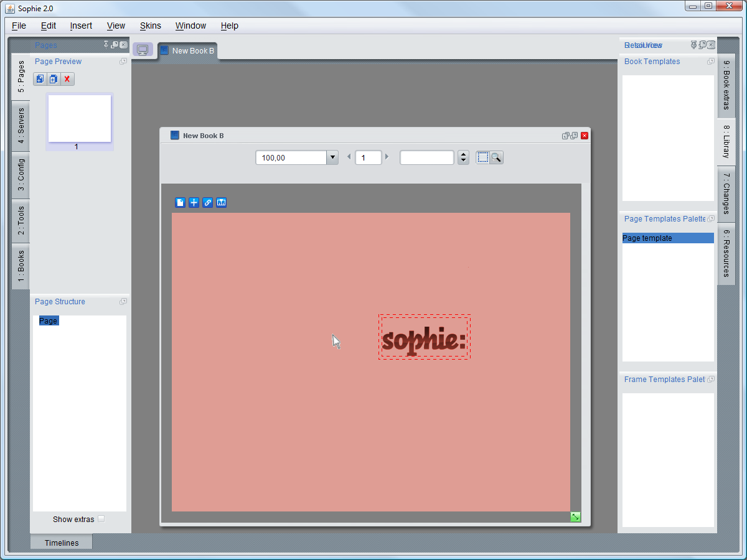The width and height of the screenshot is (747, 560).
Task: Click the first restore icon in the New Book B title bar
Action: (x=566, y=136)
